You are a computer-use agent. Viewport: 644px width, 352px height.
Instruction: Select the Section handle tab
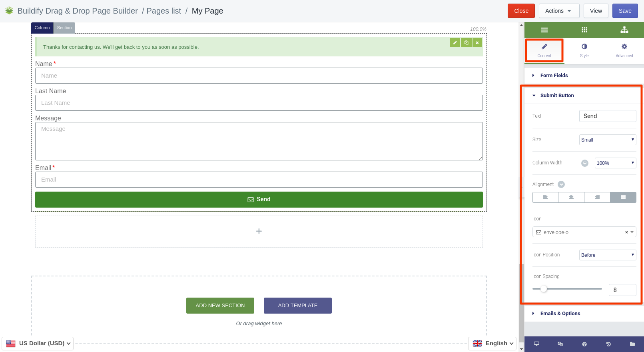pos(64,28)
